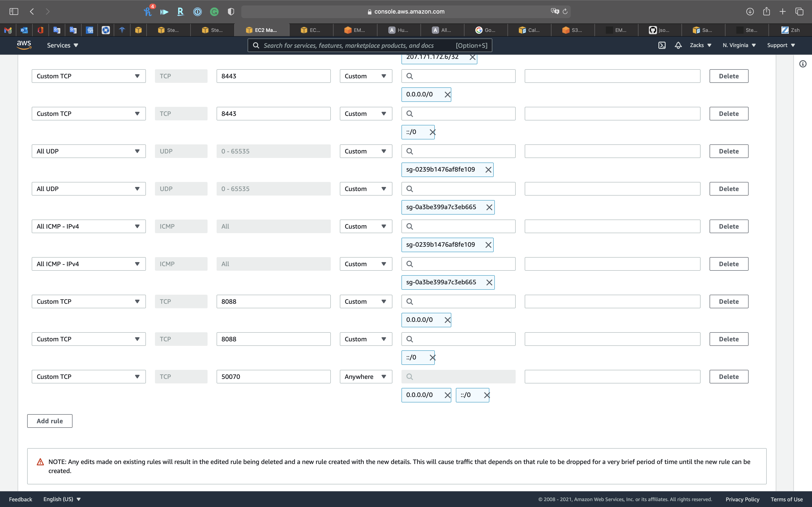Open the N. Virginia region selector
812x507 pixels.
point(739,45)
